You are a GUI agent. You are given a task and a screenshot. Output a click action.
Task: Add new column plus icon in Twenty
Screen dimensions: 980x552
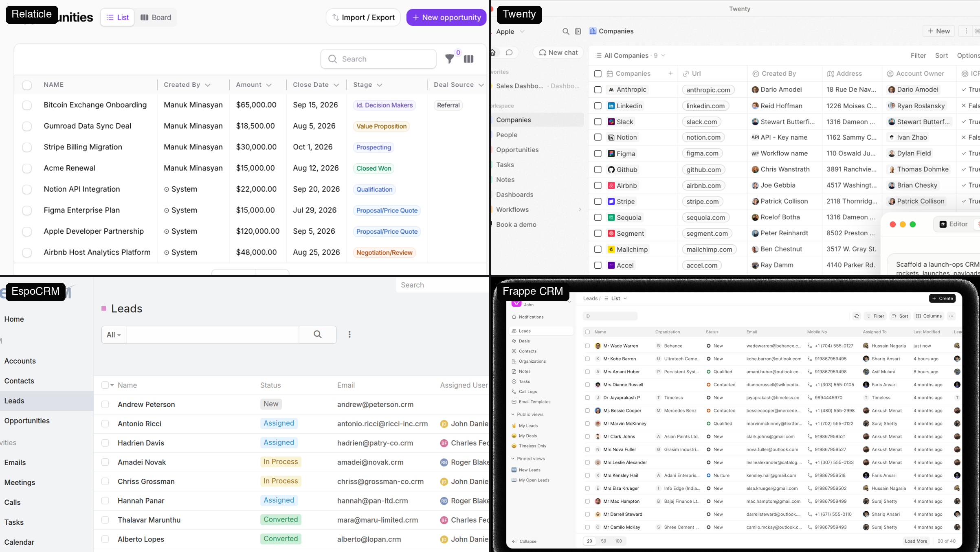670,74
